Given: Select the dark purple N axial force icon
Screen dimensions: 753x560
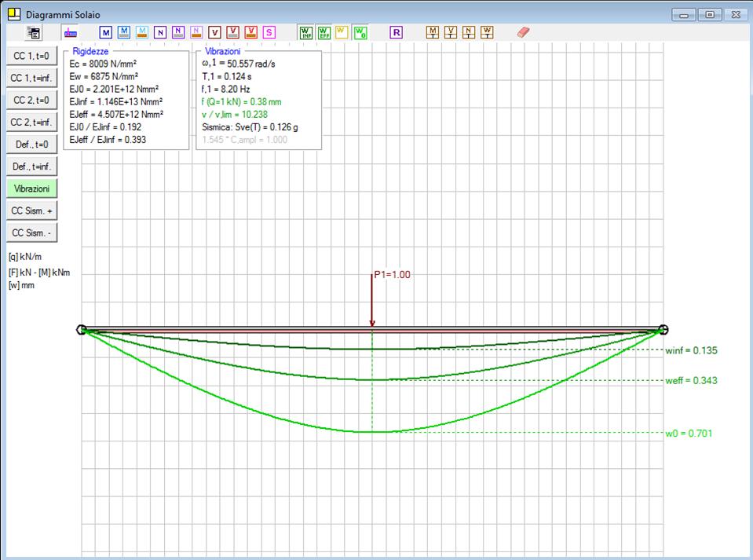Looking at the screenshot, I should [160, 32].
